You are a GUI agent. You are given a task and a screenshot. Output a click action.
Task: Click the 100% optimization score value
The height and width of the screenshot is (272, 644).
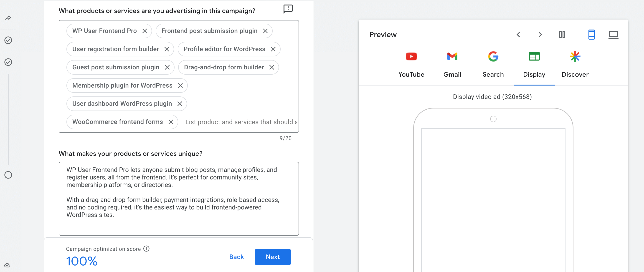coord(82,261)
